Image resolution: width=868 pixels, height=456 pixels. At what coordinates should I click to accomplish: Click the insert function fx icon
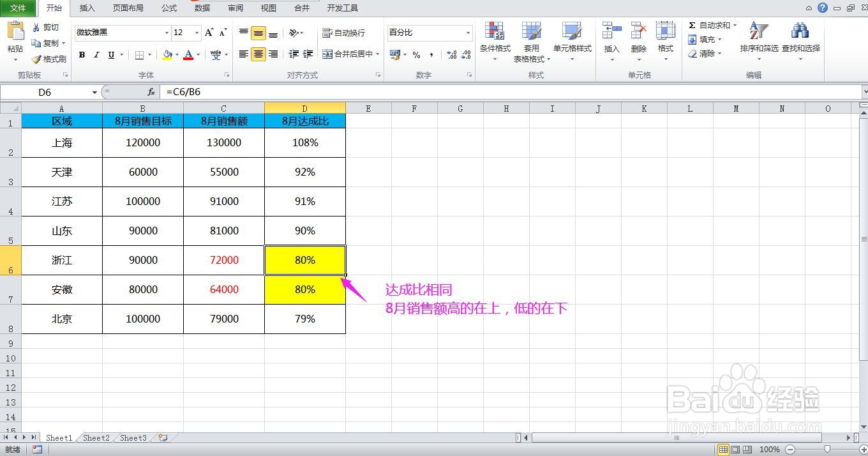(x=151, y=92)
